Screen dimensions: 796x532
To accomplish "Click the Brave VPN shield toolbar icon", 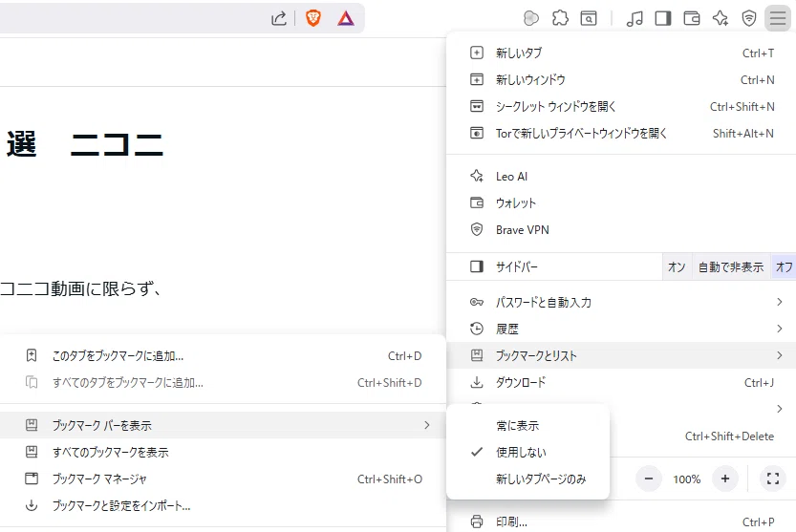I will [749, 19].
